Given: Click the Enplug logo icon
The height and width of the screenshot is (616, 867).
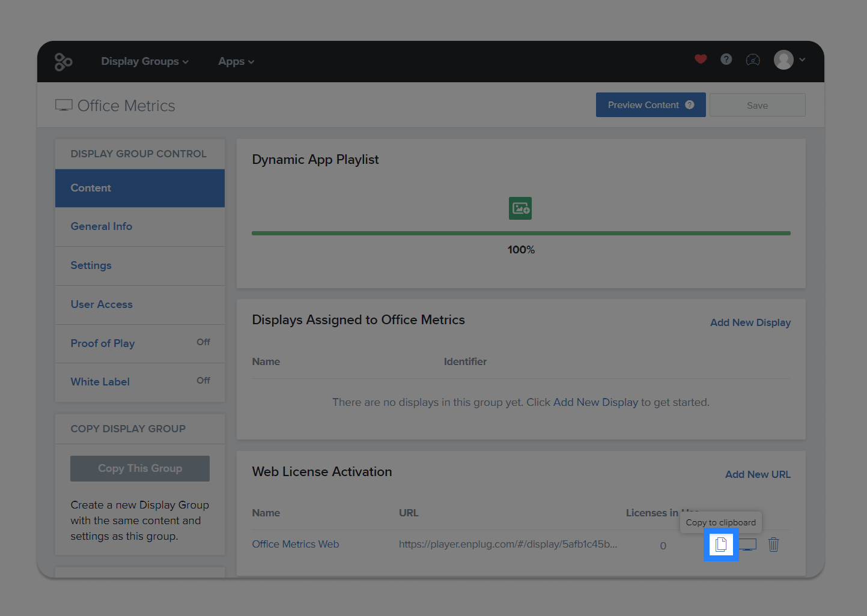Looking at the screenshot, I should [63, 61].
